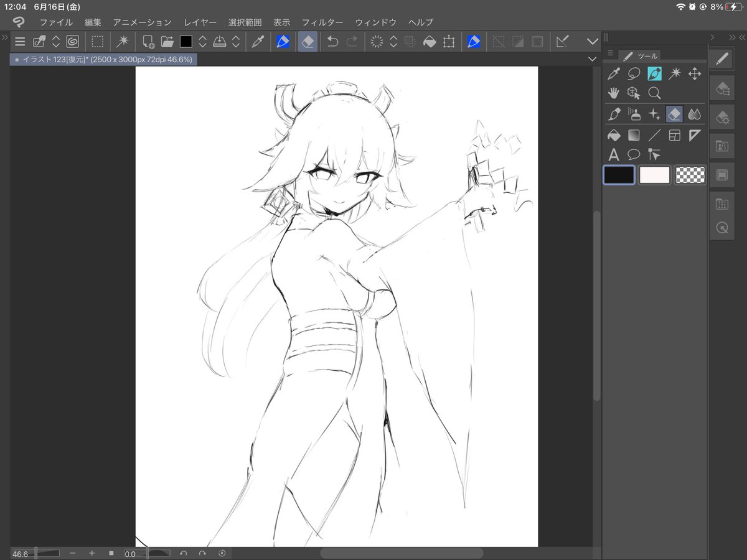Open the film strip timeline dock icon

coord(721,175)
